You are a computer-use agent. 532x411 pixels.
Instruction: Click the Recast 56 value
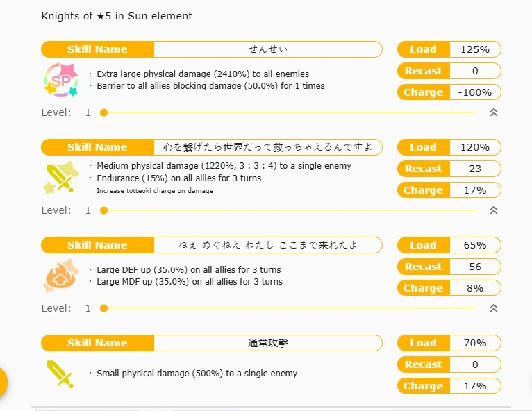[475, 267]
